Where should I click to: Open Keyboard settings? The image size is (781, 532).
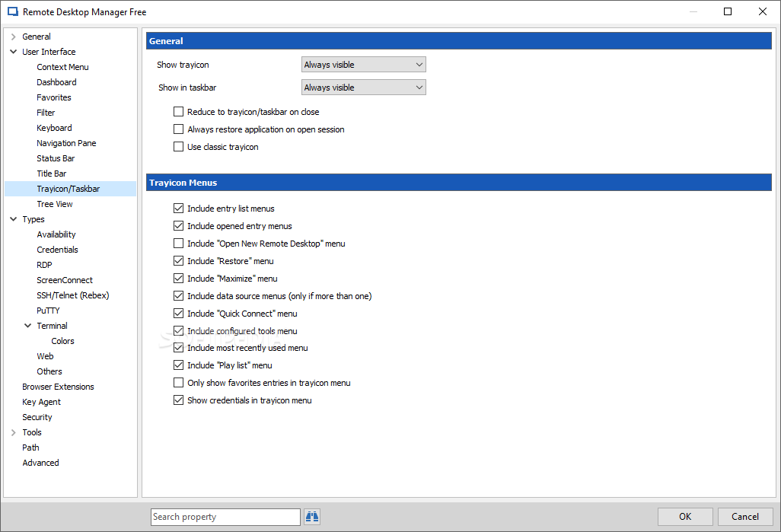pos(54,128)
